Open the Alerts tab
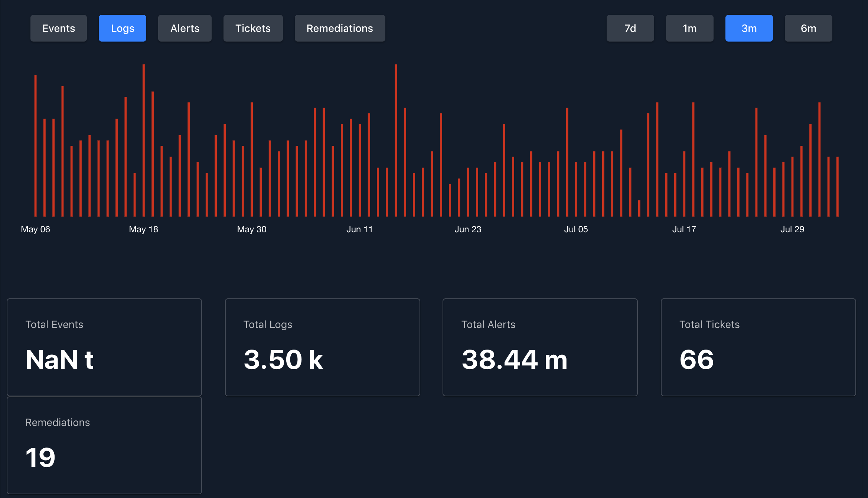868x498 pixels. tap(185, 28)
